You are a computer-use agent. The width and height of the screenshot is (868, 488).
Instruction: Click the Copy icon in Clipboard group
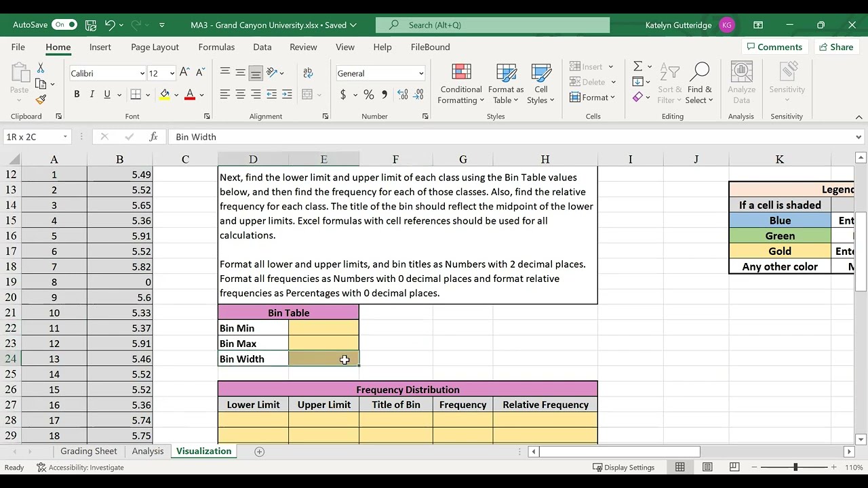point(41,84)
